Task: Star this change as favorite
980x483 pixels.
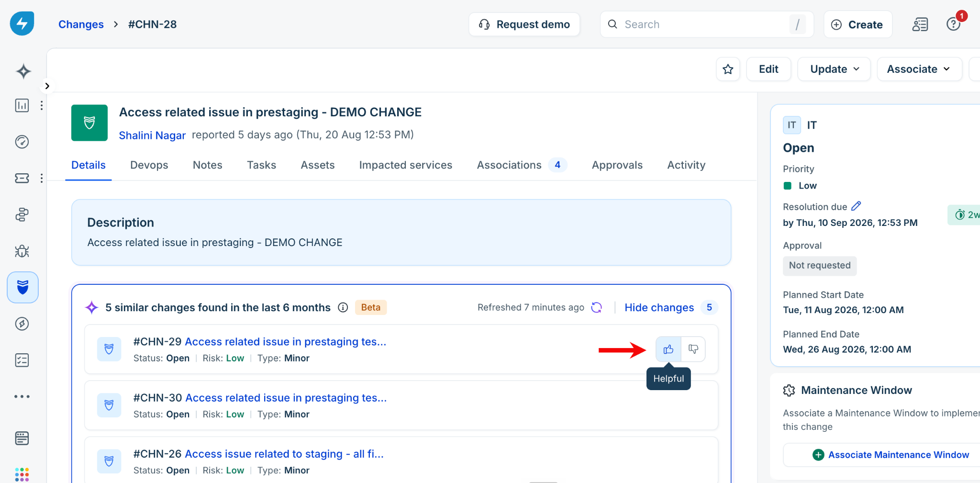Action: 728,69
